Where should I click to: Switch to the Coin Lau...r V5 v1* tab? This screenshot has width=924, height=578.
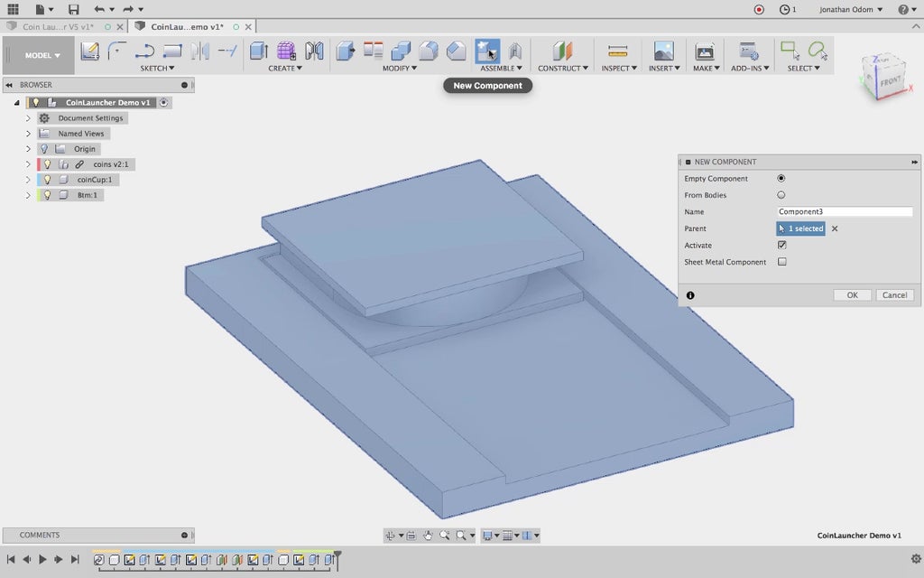pos(58,26)
